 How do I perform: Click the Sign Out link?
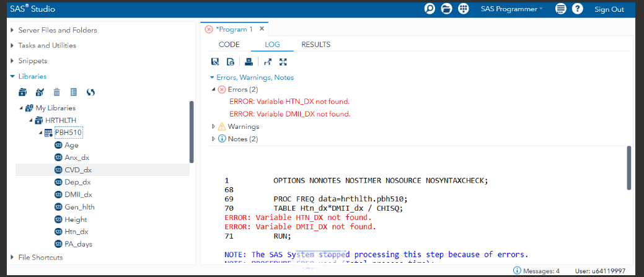609,9
